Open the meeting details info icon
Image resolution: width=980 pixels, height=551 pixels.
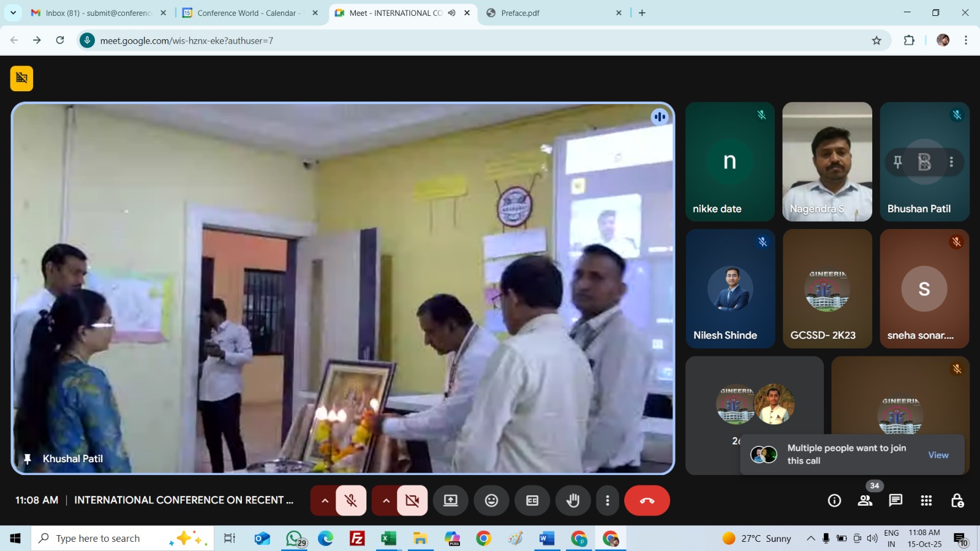(834, 501)
